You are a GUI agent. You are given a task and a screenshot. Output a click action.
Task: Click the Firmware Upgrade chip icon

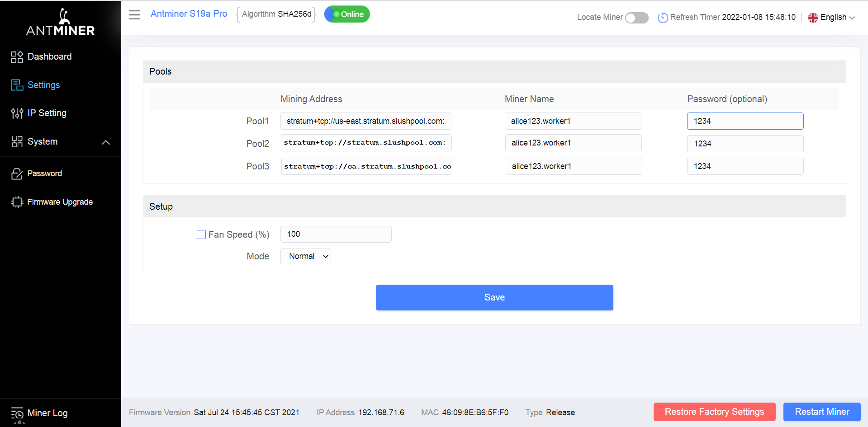tap(17, 202)
